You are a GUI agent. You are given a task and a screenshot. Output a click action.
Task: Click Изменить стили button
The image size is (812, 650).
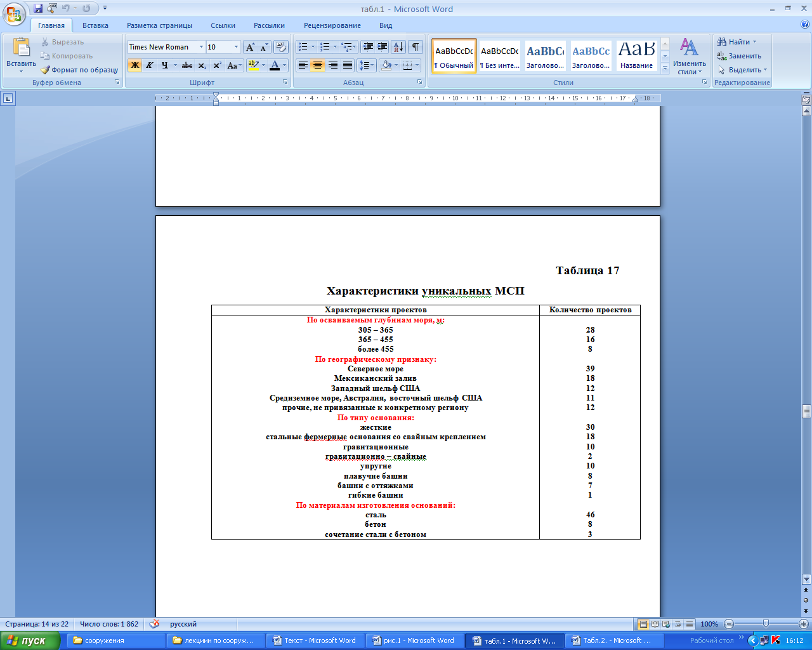point(690,56)
